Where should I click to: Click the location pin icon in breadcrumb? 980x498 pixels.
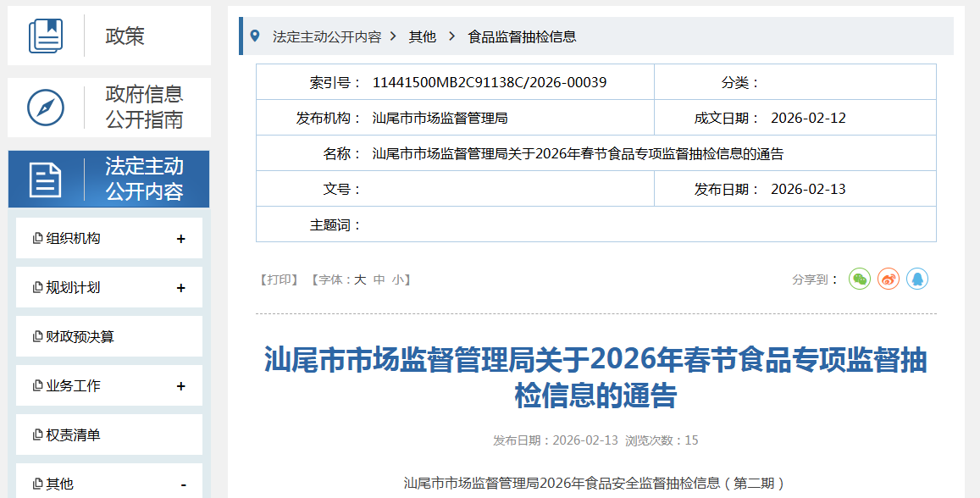[255, 36]
